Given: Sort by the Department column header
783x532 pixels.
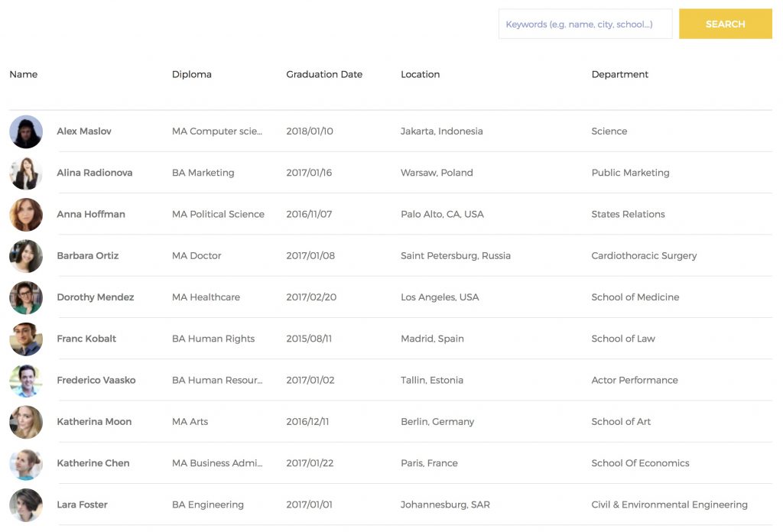Looking at the screenshot, I should 619,74.
